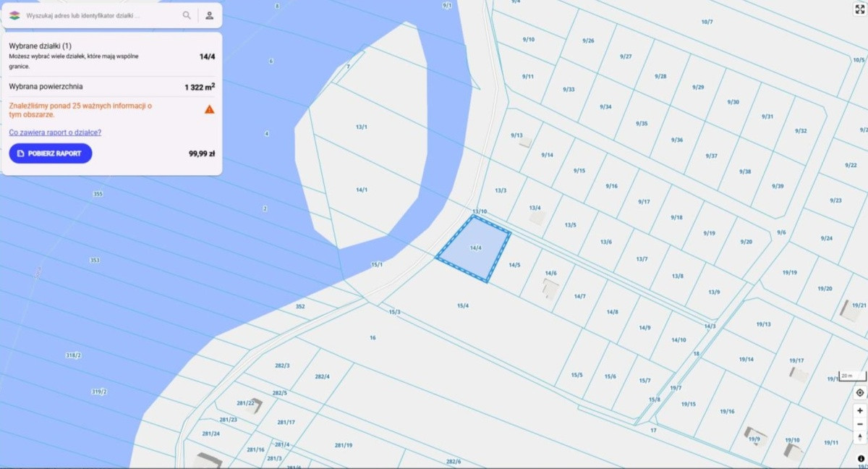Click the magnifier search icon
Viewport: 868px width, 469px height.
click(x=187, y=15)
